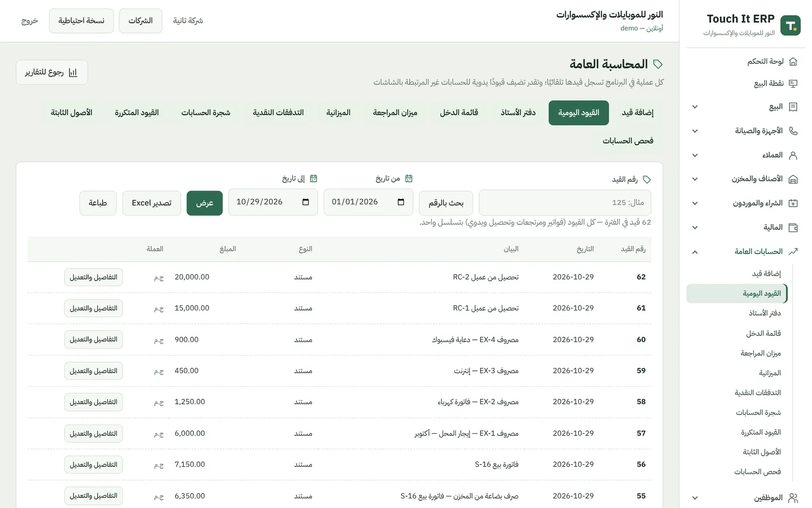The width and height of the screenshot is (812, 508).
Task: Open date picker in 10/29/2026 field
Action: pos(306,202)
